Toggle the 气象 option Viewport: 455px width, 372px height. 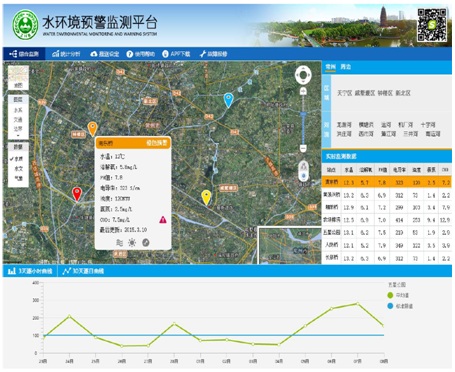(x=18, y=178)
